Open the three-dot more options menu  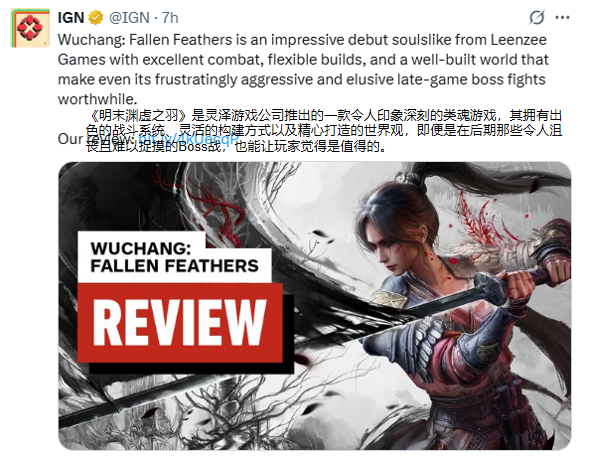[x=562, y=17]
